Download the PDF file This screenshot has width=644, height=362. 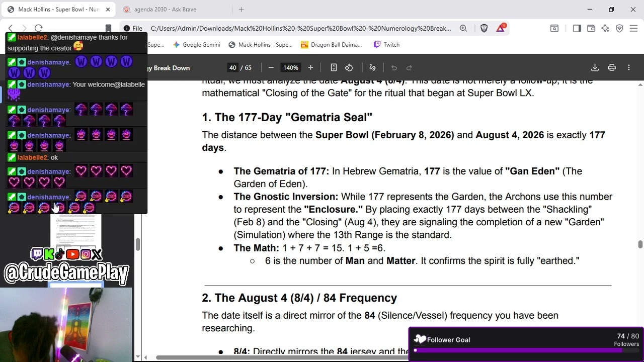tap(595, 67)
